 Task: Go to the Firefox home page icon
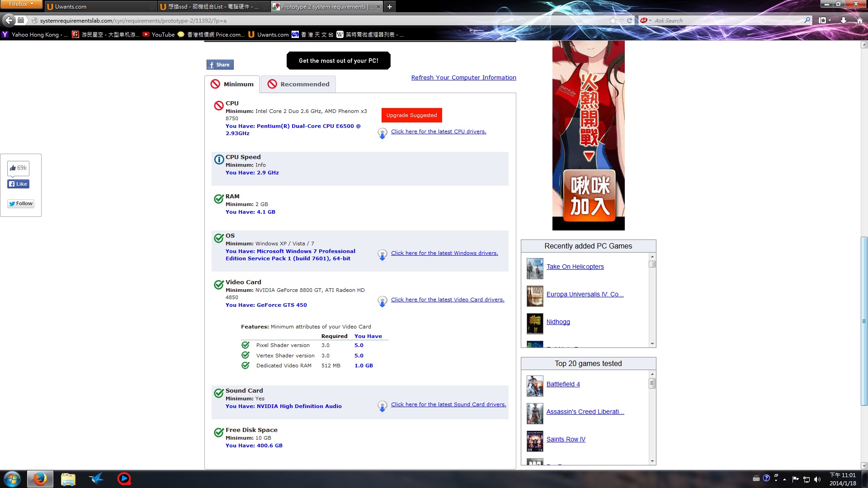(860, 20)
